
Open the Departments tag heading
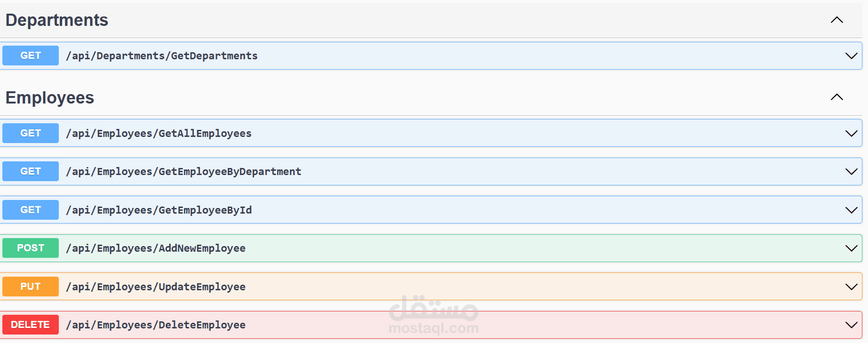tap(57, 20)
